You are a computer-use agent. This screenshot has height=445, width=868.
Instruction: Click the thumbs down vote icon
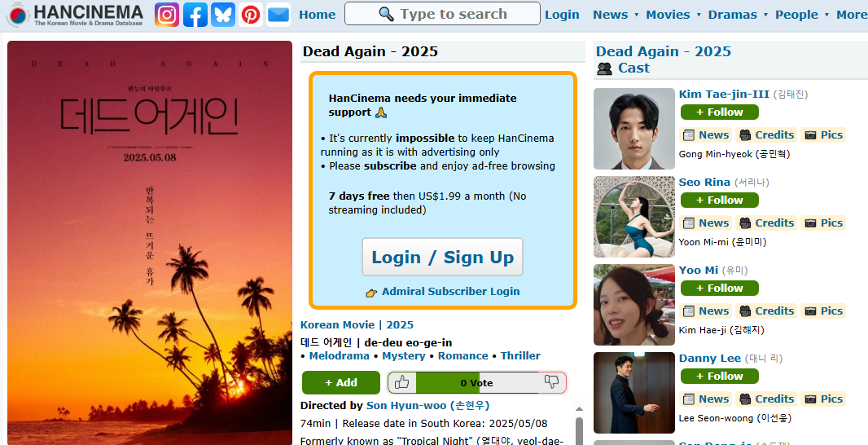[552, 381]
